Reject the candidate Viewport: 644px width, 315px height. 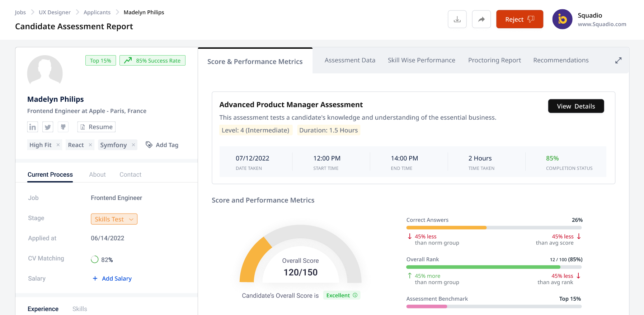tap(520, 19)
